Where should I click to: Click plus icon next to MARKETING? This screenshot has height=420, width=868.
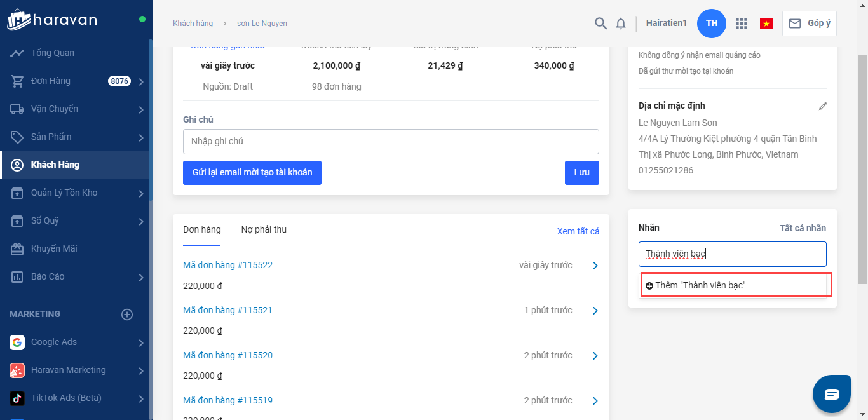[x=127, y=315]
